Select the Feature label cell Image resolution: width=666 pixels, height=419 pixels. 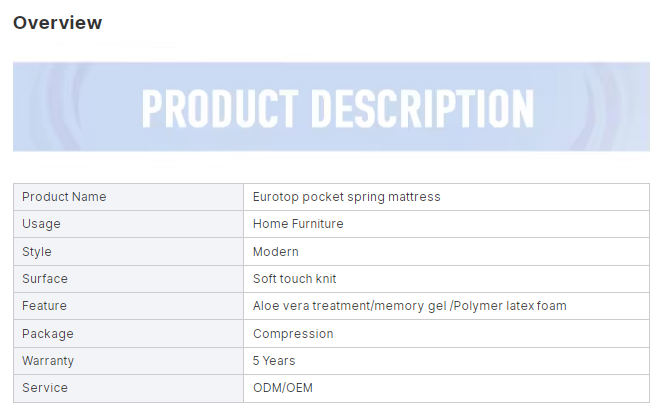(x=128, y=306)
